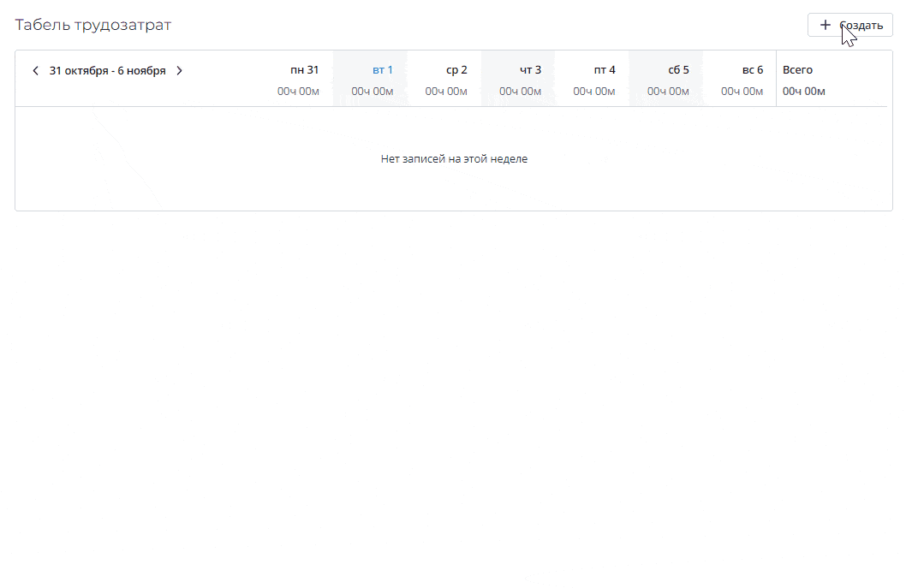Screen dimensions: 912x588
Task: Click the Табель трудозатрат page title
Action: pyautogui.click(x=93, y=25)
